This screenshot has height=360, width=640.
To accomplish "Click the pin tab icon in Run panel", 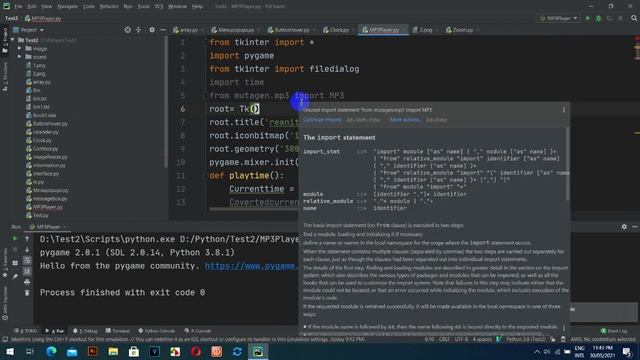I will pyautogui.click(x=15, y=276).
